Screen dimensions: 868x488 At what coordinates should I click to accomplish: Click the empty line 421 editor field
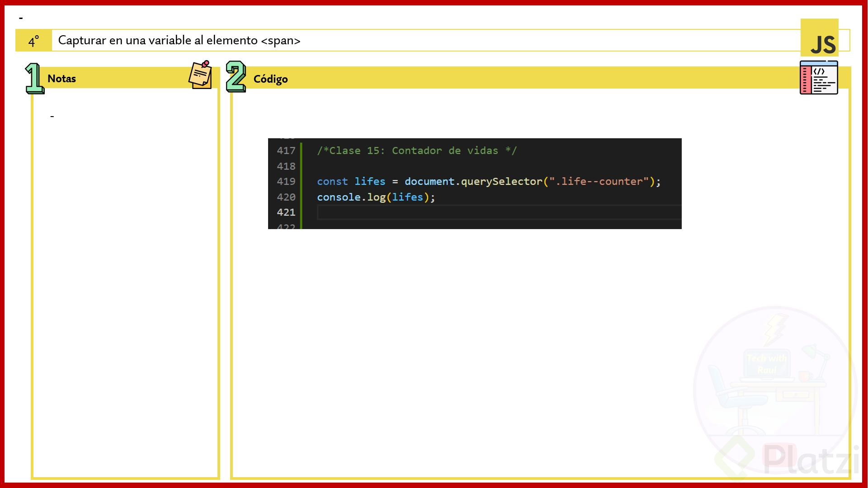(x=499, y=212)
